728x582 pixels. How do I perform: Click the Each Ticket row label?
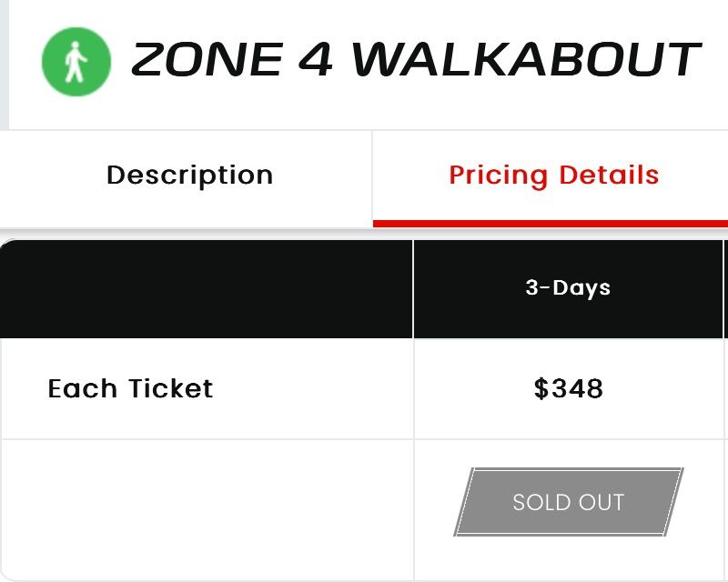[130, 388]
